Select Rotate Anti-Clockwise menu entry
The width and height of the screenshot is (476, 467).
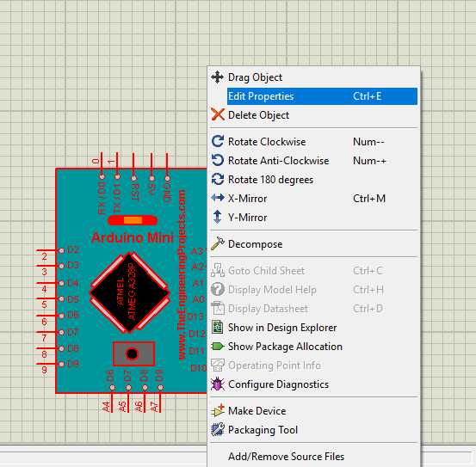click(x=314, y=161)
